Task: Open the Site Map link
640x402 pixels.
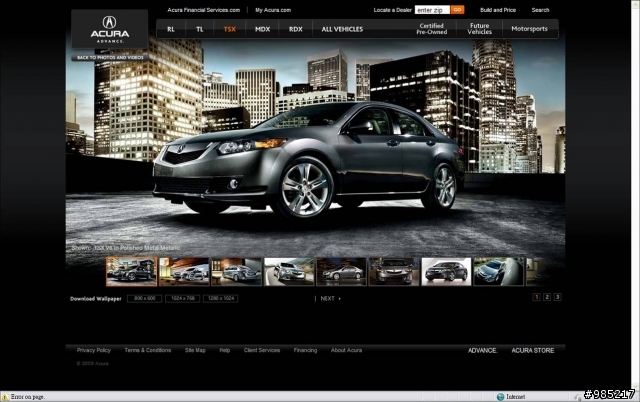Action: point(195,350)
